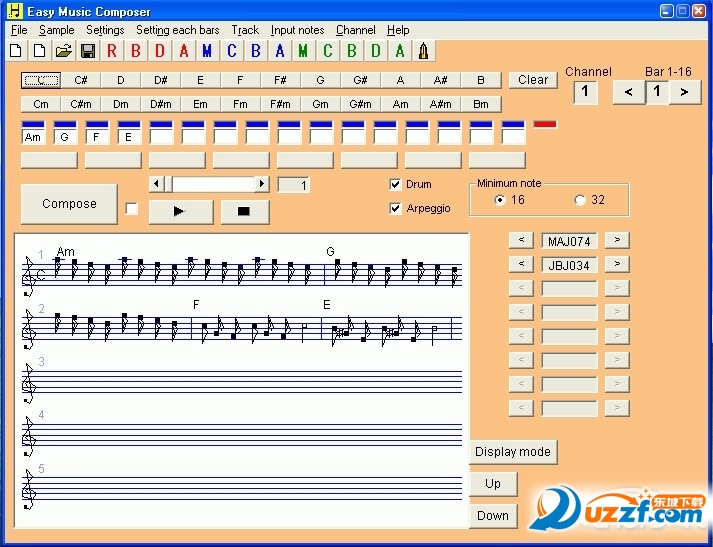Open the Settings menu
The image size is (713, 547).
(x=105, y=30)
